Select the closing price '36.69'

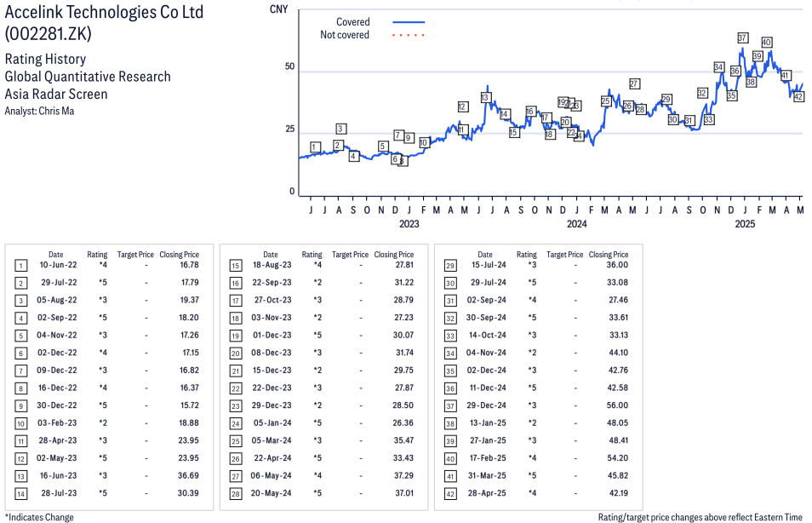[188, 476]
